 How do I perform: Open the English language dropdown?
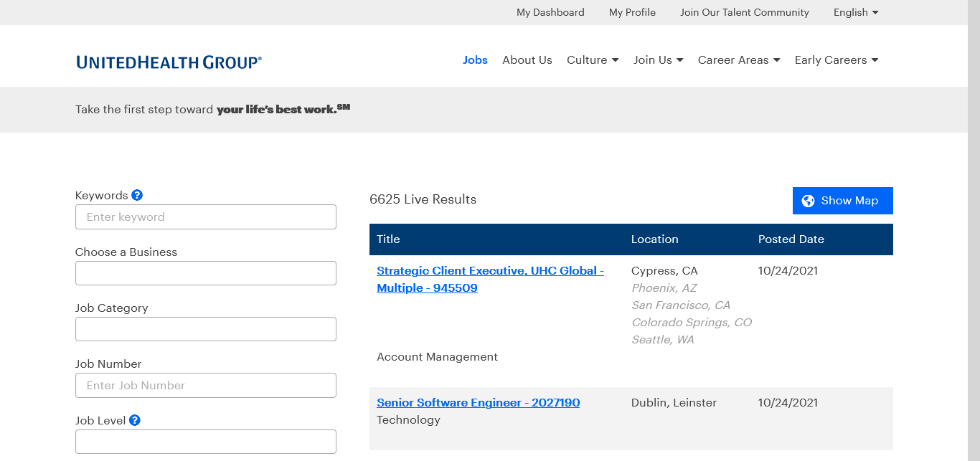(855, 12)
